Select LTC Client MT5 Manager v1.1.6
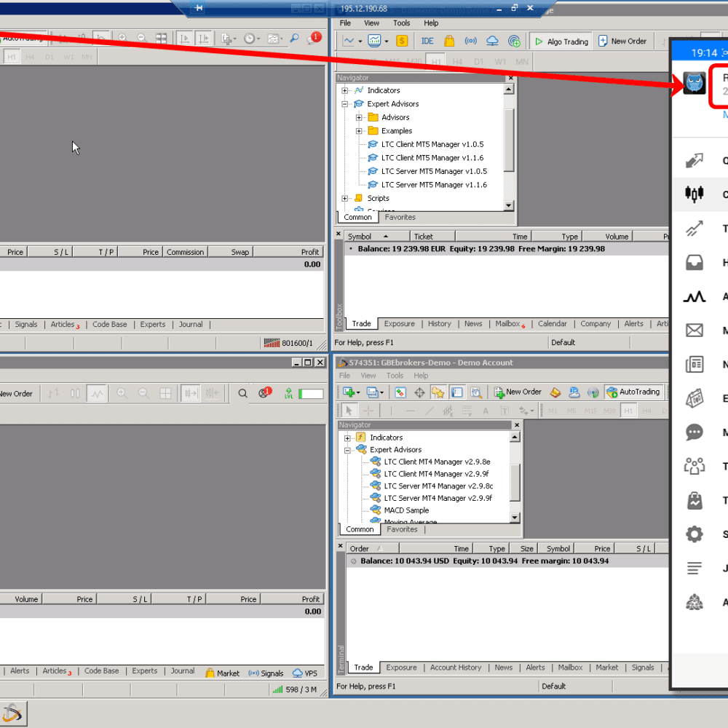Viewport: 728px width, 728px height. [x=432, y=158]
